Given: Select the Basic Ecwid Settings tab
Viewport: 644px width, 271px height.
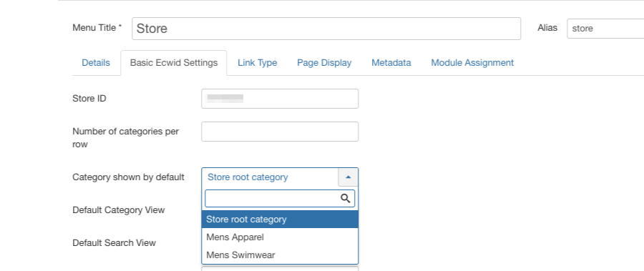Looking at the screenshot, I should (x=174, y=63).
